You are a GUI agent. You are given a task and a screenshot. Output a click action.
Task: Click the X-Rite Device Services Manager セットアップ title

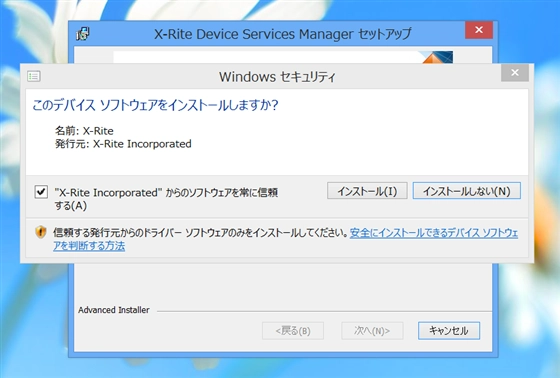tap(283, 34)
